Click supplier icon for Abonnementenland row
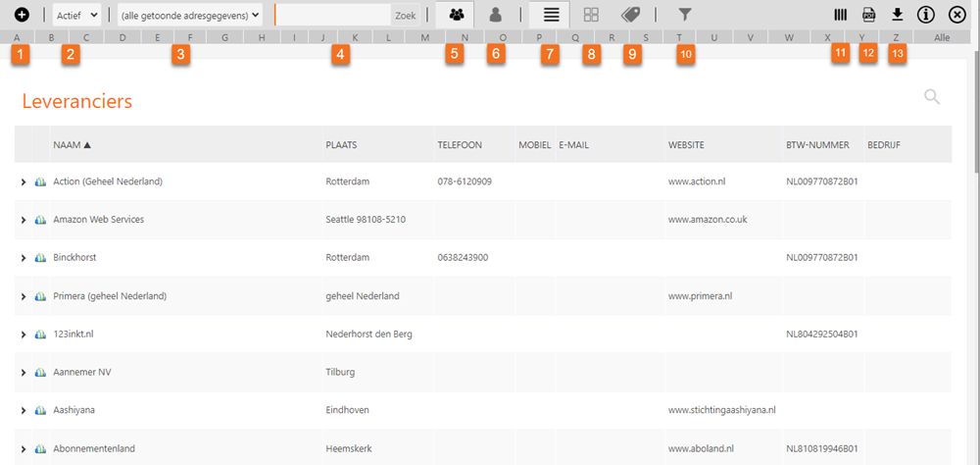Viewport: 980px width, 465px height. (40, 448)
